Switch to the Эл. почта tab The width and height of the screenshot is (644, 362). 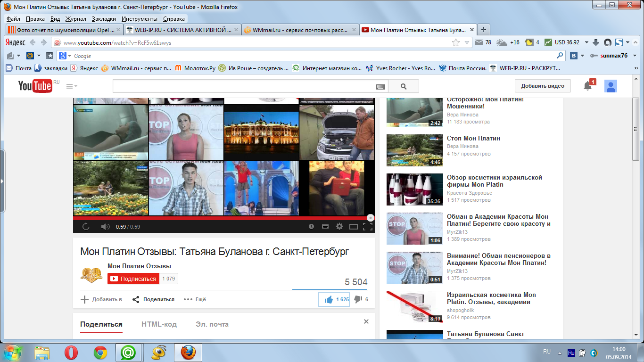(212, 324)
